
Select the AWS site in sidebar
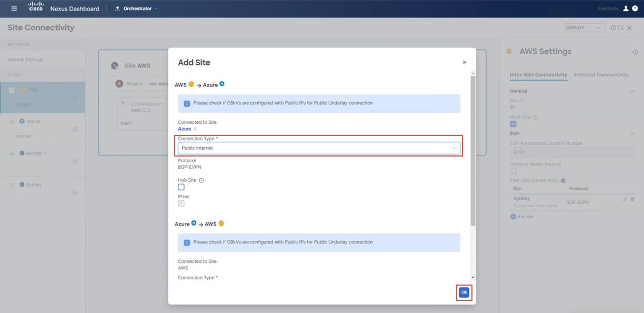[x=43, y=97]
